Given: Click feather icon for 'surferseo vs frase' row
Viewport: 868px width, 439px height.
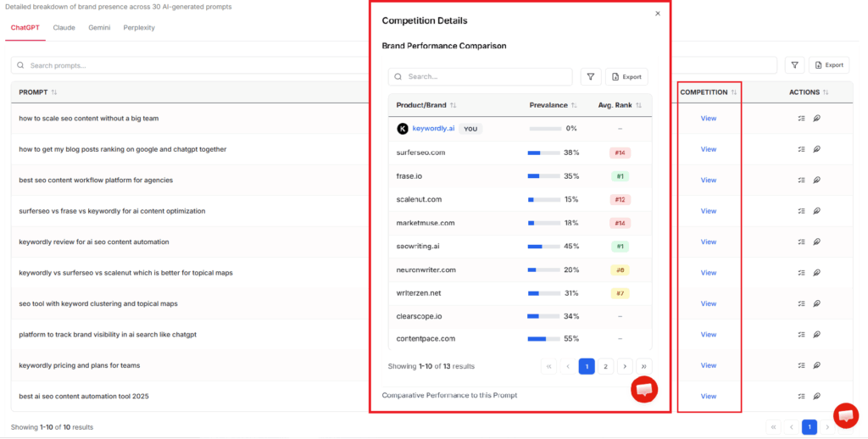Looking at the screenshot, I should pos(816,211).
